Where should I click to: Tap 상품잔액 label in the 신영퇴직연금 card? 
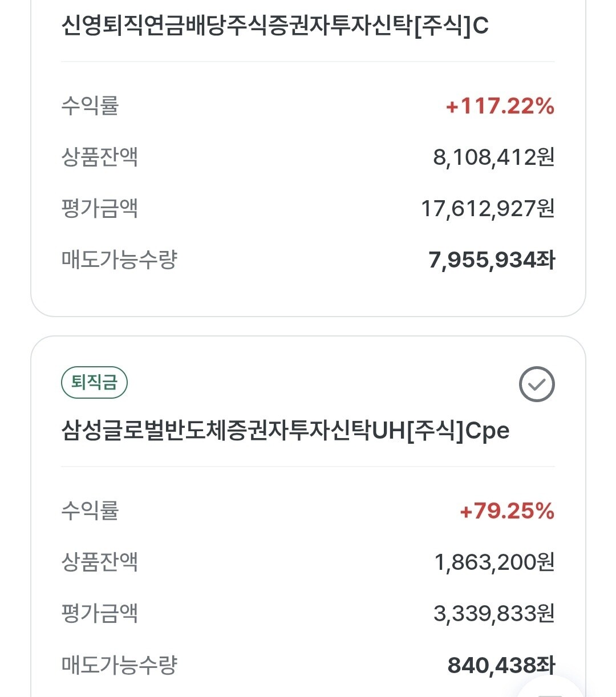pyautogui.click(x=100, y=157)
